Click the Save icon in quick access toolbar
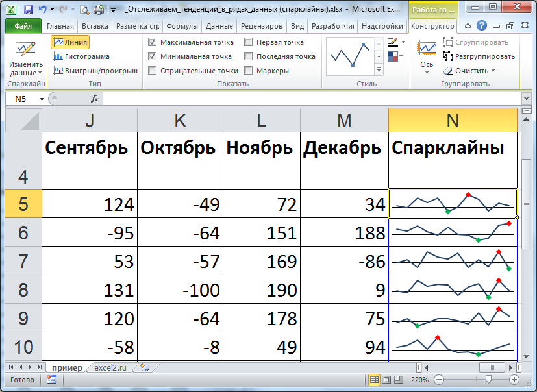The image size is (537, 392). pyautogui.click(x=27, y=10)
